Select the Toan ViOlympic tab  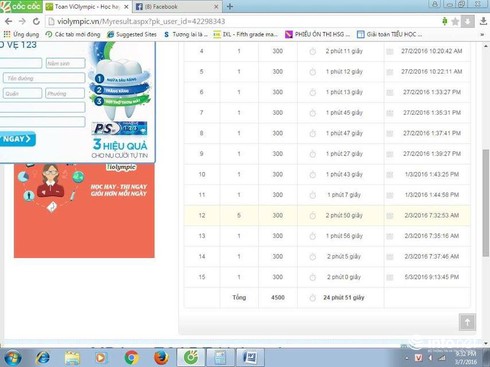pos(87,7)
